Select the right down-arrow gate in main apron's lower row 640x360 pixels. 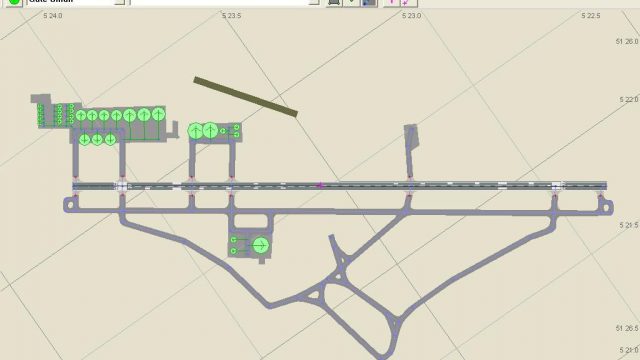110,140
